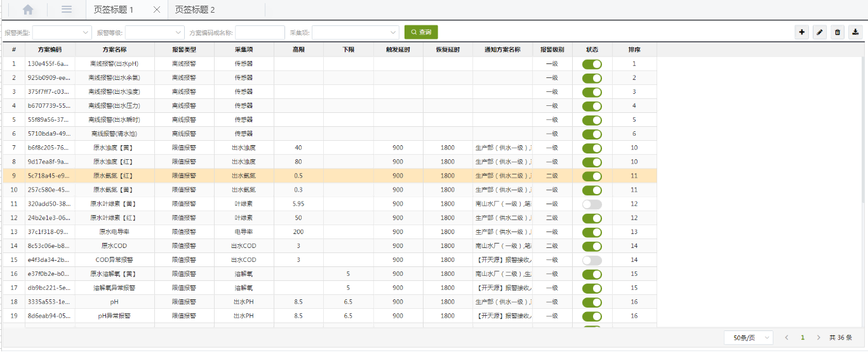Select the 页签标题 1 tab

click(114, 10)
